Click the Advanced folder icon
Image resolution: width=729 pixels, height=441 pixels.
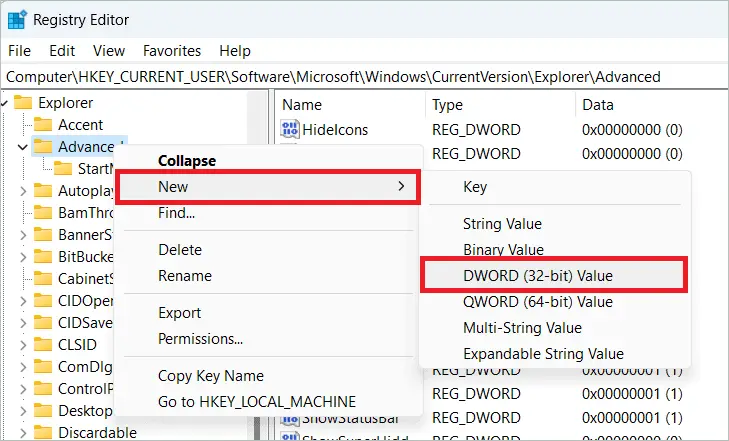(42, 147)
